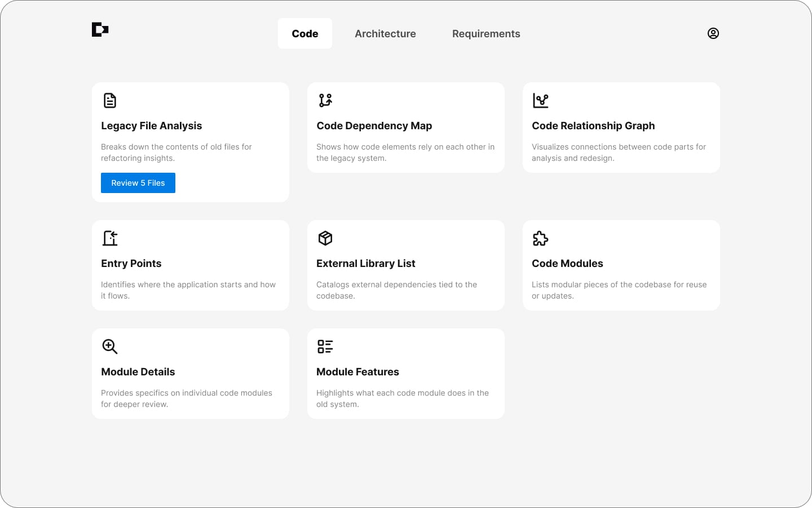Click the list icon on Module Features
Screen dimensions: 812x508
pos(325,347)
